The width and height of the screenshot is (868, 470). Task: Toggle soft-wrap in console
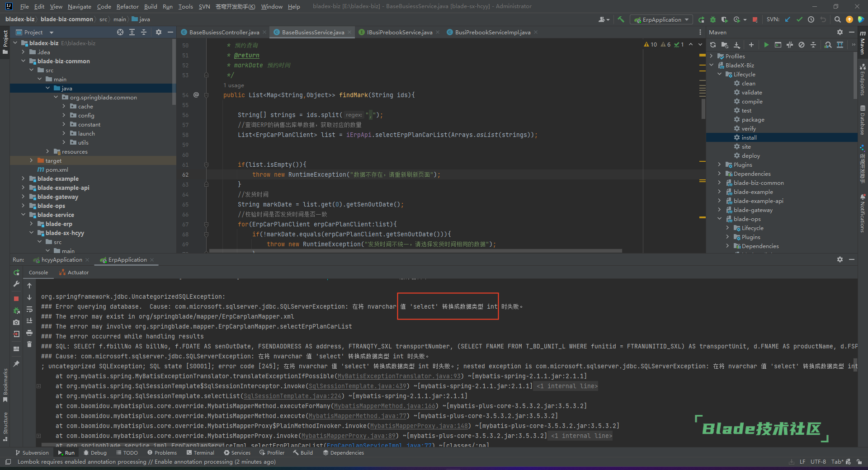tap(29, 309)
